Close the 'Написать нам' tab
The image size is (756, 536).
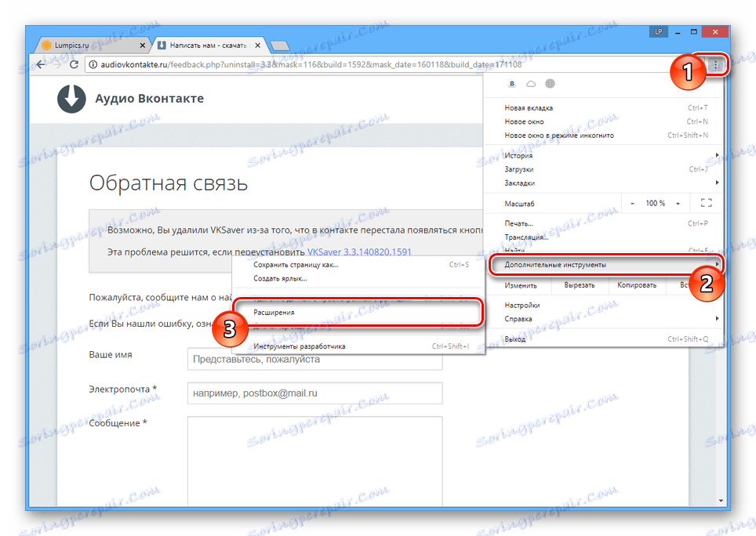[258, 45]
